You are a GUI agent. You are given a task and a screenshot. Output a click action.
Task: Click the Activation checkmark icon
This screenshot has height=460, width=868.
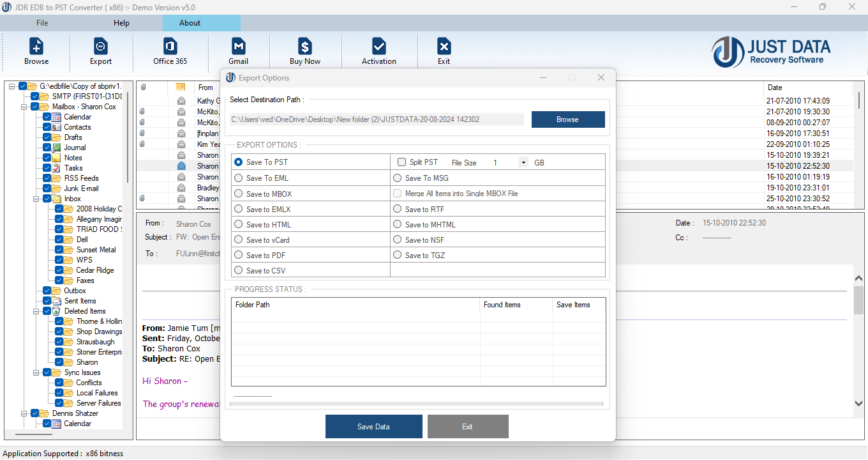point(379,47)
